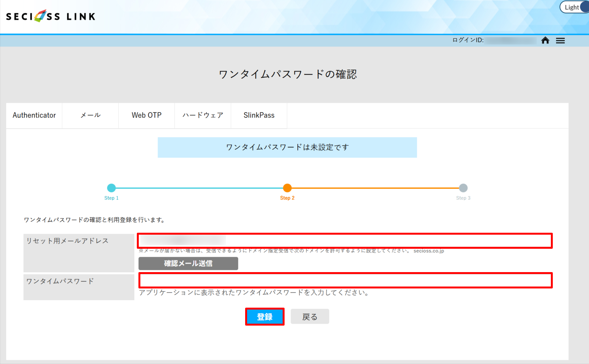The height and width of the screenshot is (364, 589).
Task: Open the Web OTP tab
Action: [146, 115]
